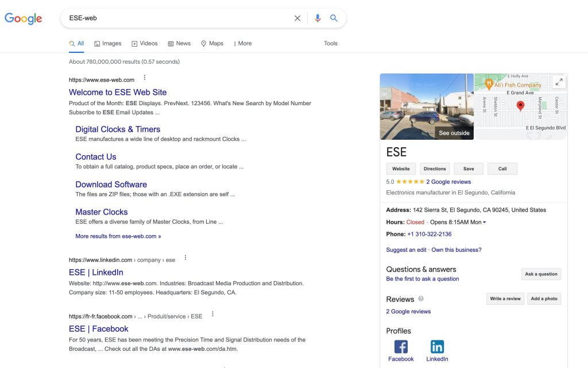Screen dimensions: 588x368
Task: Open options for the LinkedIn result
Action: click(185, 258)
